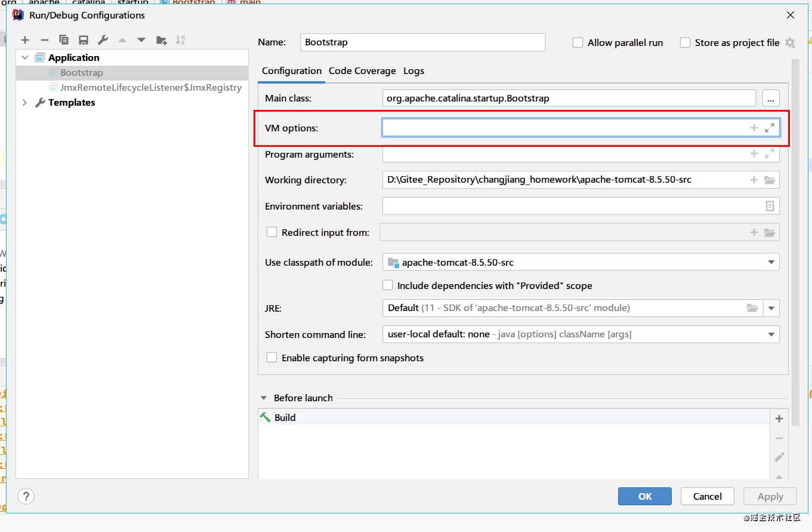The image size is (812, 532).
Task: Move configuration up with arrow icon
Action: tap(122, 40)
